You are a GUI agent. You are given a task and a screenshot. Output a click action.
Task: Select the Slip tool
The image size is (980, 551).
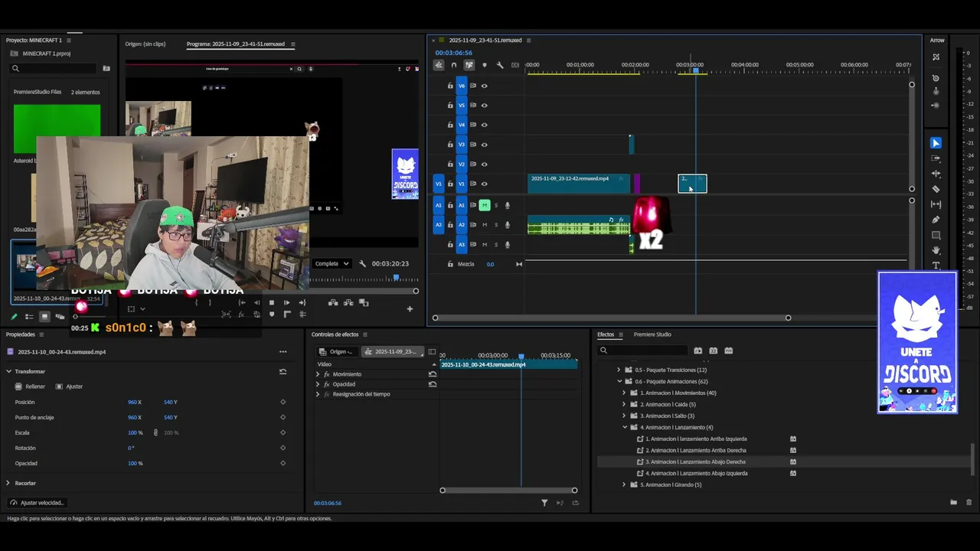click(936, 204)
